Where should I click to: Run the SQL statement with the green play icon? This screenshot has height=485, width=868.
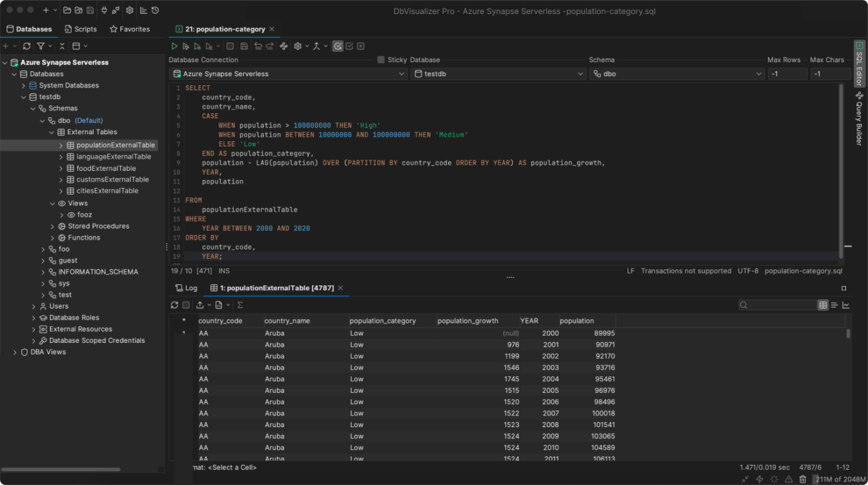[x=174, y=45]
